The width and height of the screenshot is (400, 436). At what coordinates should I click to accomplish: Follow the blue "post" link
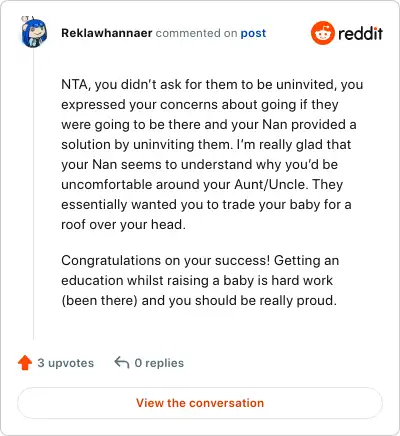point(253,33)
